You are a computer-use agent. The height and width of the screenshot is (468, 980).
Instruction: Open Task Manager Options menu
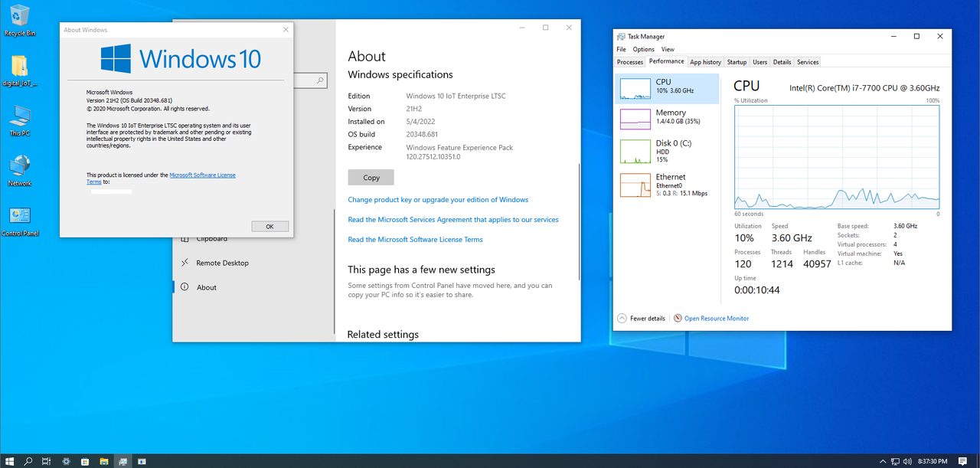[643, 49]
